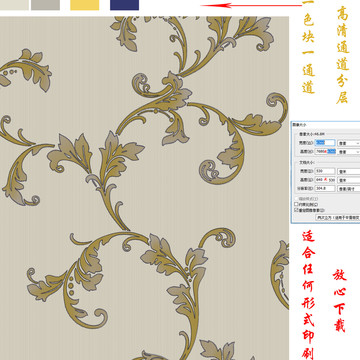The height and width of the screenshot is (360, 360).
Task: Open the document height unit dropdown
Action: click(349, 180)
